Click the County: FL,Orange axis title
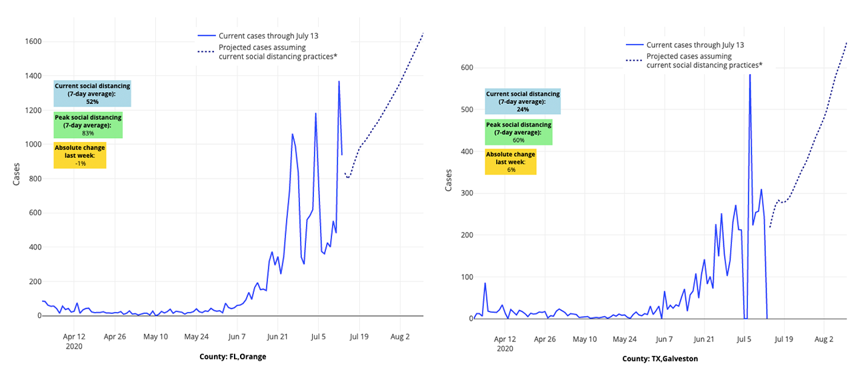The image size is (868, 382). 233,357
